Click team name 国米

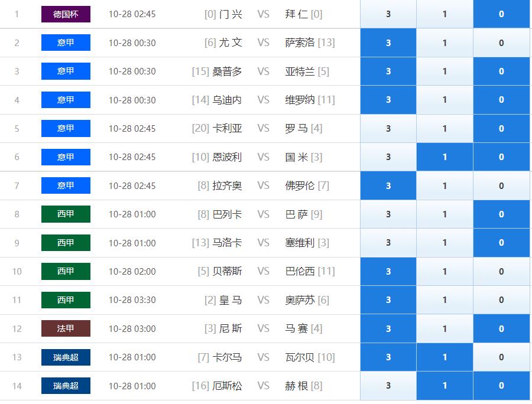297,157
